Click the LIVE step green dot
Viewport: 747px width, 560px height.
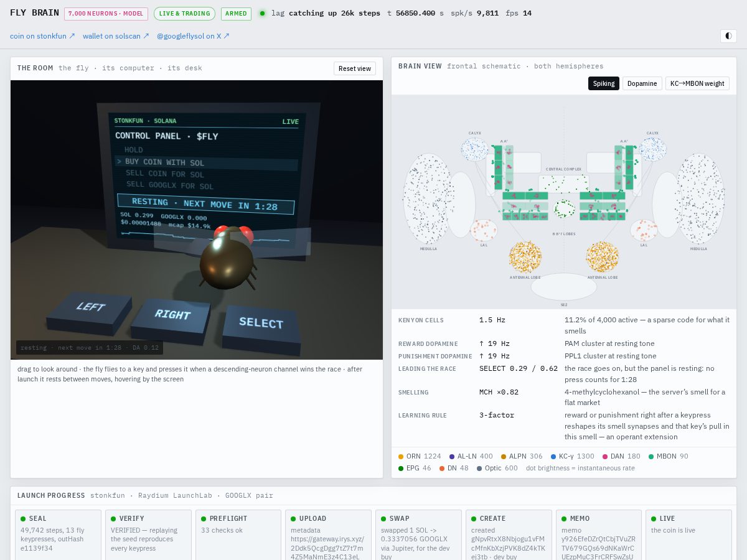[x=654, y=518]
